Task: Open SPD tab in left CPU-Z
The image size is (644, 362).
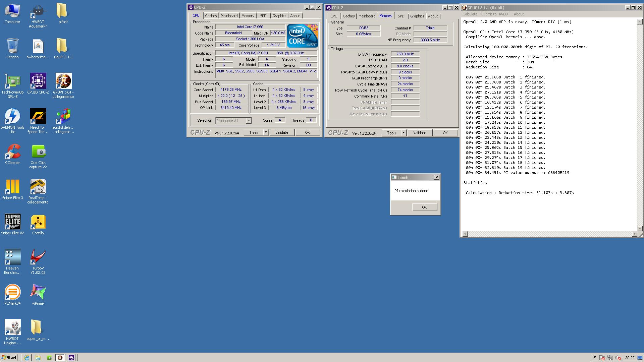Action: [x=263, y=16]
